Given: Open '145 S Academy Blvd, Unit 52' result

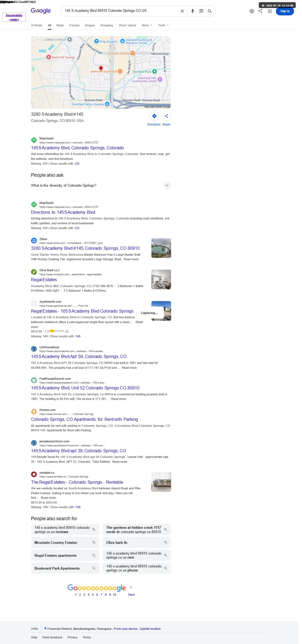Looking at the screenshot, I should click(85, 388).
